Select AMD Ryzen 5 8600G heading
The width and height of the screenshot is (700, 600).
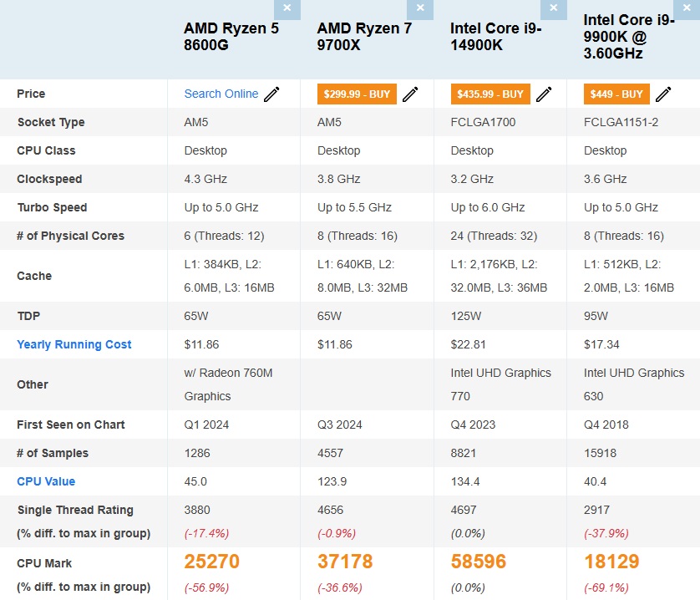click(x=231, y=37)
